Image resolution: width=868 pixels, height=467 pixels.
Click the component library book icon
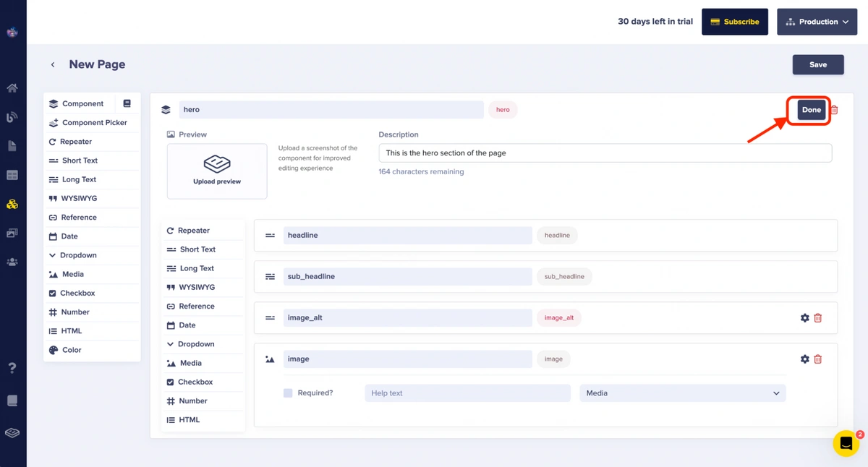click(x=127, y=103)
